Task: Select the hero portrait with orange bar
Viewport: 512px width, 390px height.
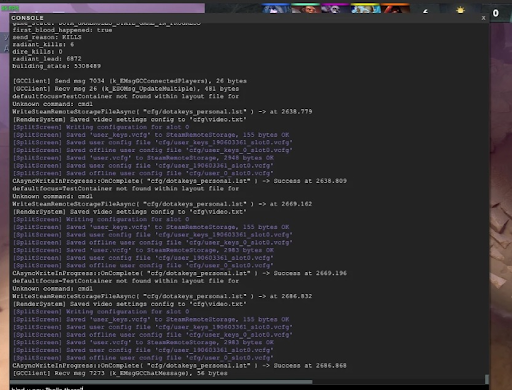Action: click(395, 8)
